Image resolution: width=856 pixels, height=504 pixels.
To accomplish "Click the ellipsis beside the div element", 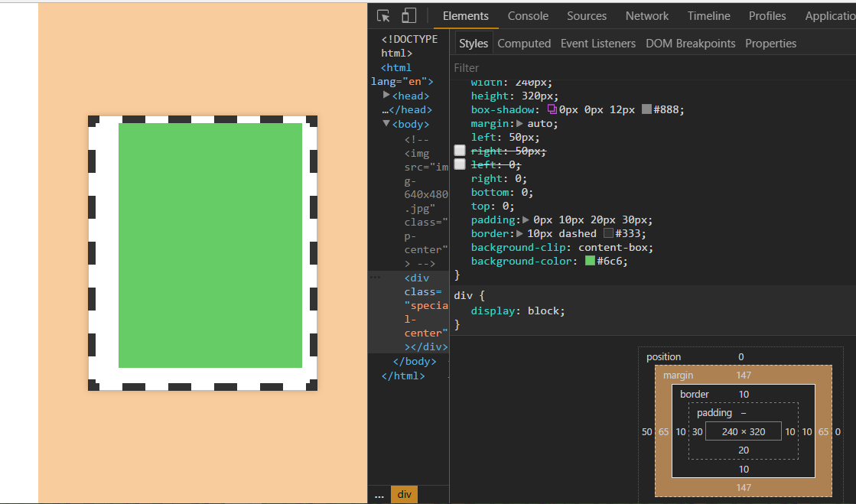I will pos(375,278).
